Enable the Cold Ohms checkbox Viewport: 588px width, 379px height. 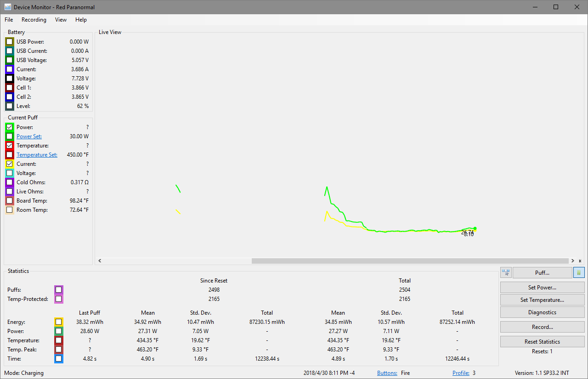tap(10, 182)
